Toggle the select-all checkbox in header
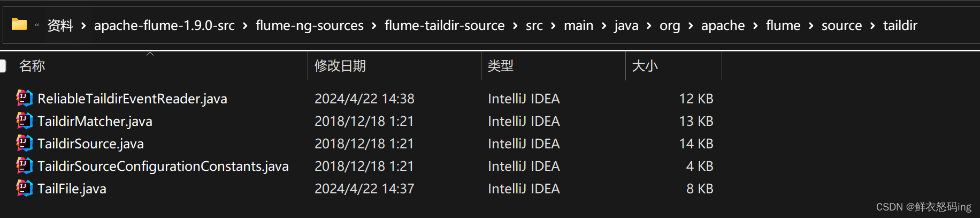Viewport: 980px width, 218px height. pos(3,66)
